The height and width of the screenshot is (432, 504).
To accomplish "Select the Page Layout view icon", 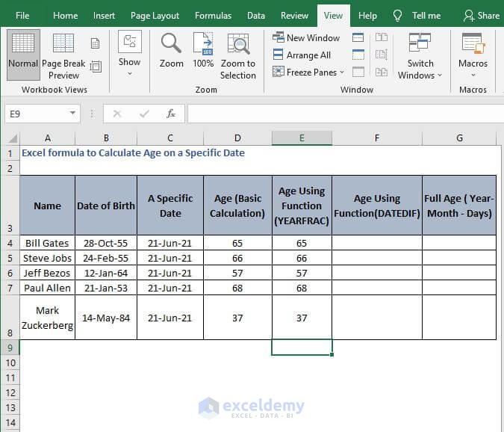I will (95, 43).
